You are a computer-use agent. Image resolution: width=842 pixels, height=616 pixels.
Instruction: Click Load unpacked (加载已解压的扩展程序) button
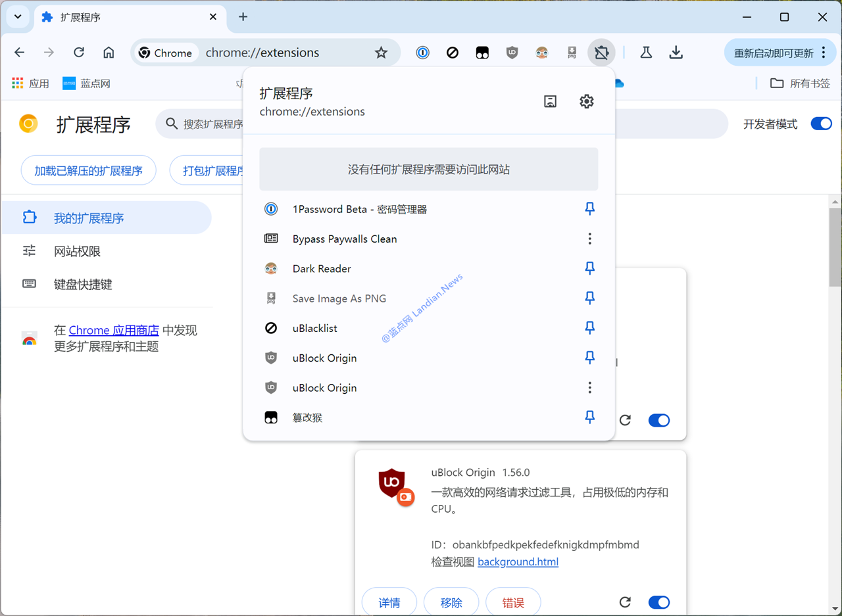coord(89,171)
